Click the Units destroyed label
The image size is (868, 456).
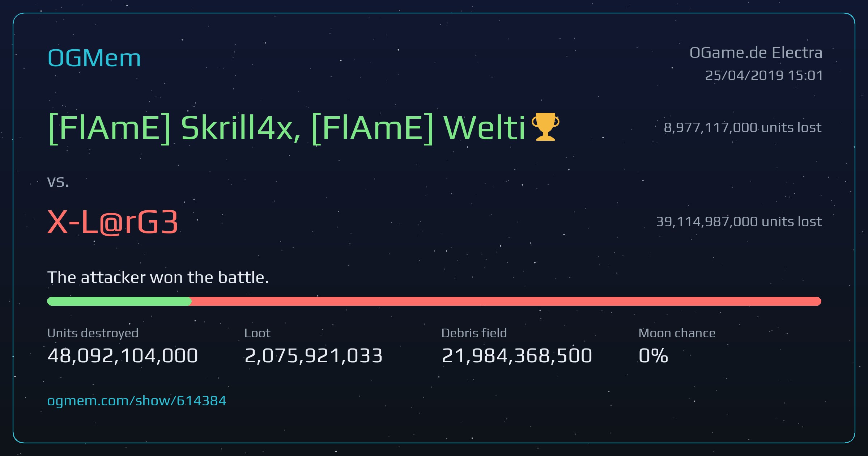(x=93, y=333)
